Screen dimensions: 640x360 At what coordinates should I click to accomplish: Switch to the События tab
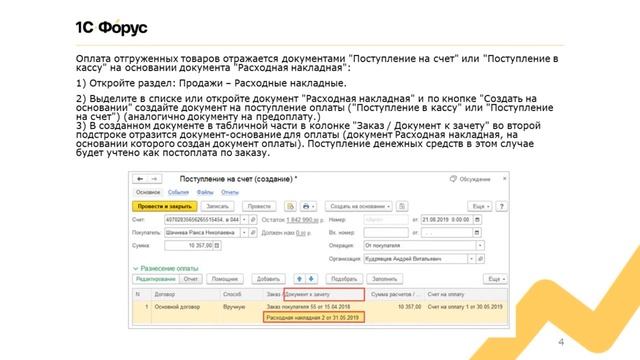pyautogui.click(x=178, y=192)
